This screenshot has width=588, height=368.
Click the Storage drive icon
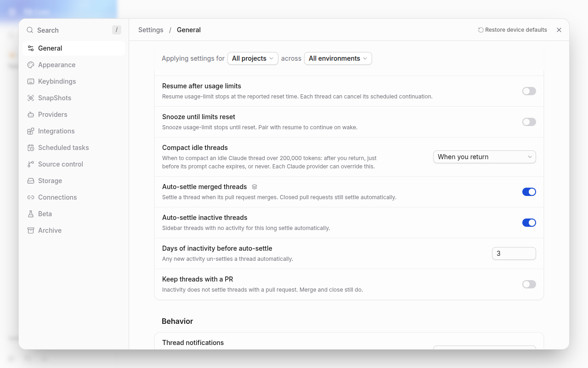click(31, 181)
